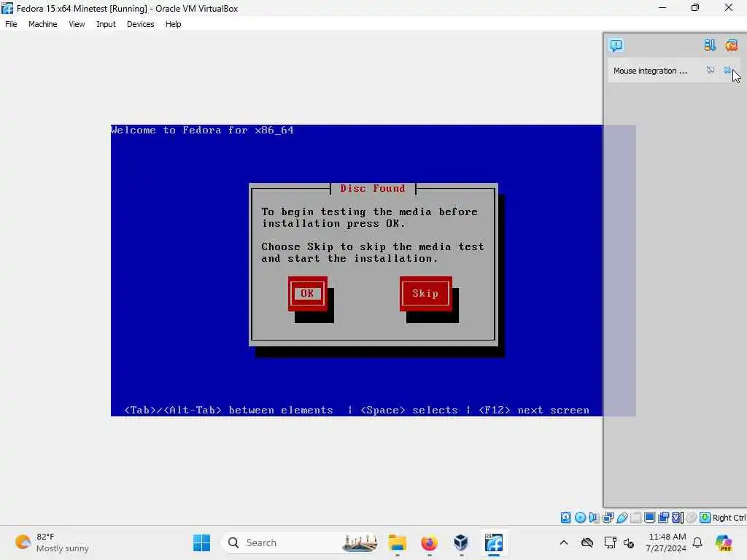Open the Machine menu
Image resolution: width=747 pixels, height=560 pixels.
(43, 24)
